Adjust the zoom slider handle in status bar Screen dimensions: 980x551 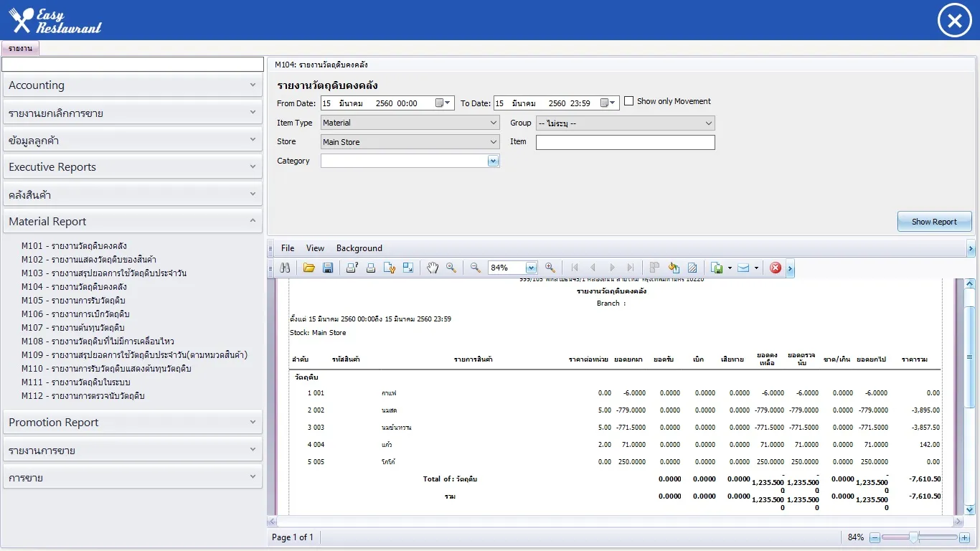913,537
